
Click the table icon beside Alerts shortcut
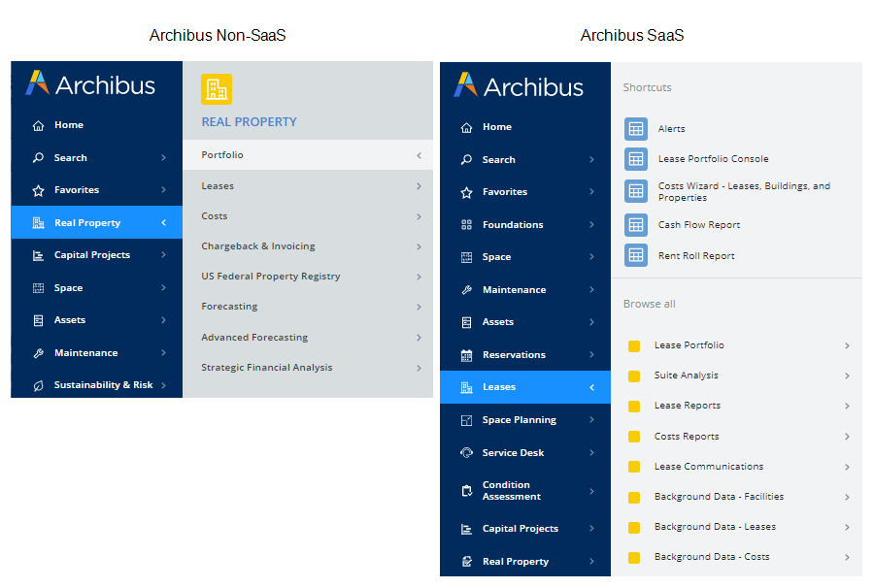(636, 129)
